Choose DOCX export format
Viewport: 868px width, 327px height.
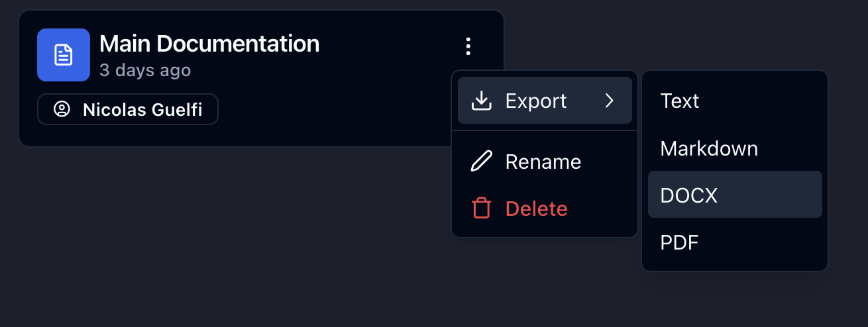click(689, 195)
